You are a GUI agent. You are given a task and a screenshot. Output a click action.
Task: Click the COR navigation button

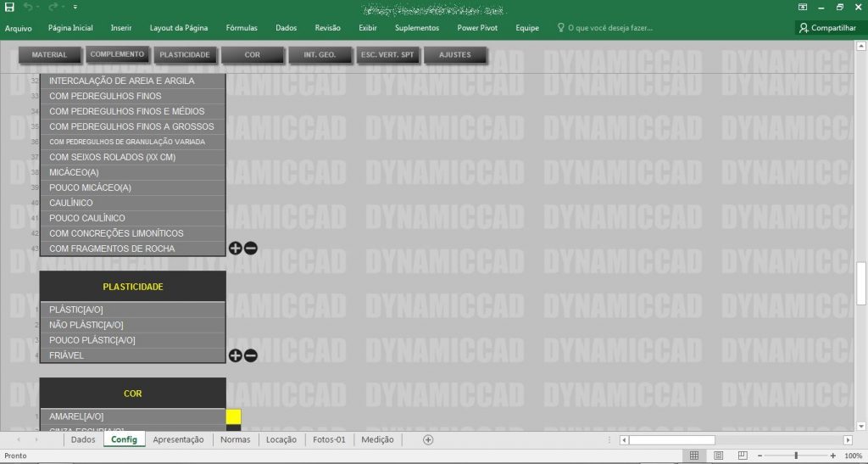[x=253, y=55]
